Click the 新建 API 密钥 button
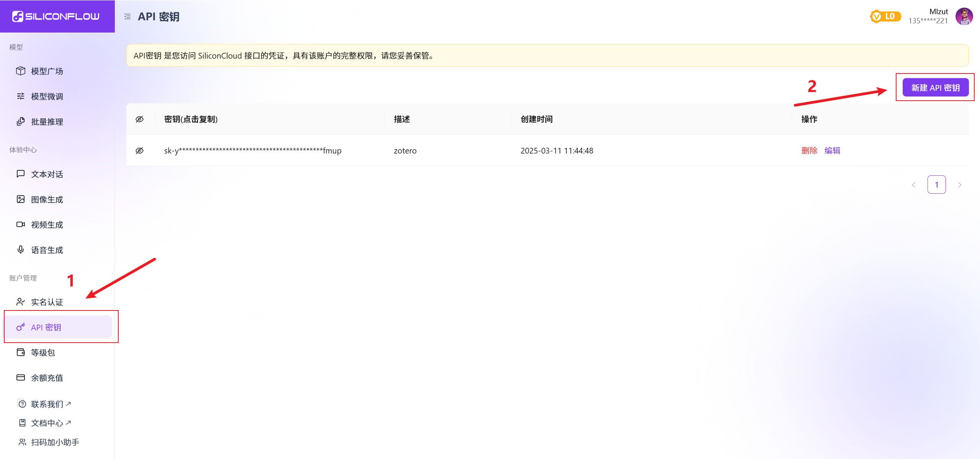 (935, 88)
